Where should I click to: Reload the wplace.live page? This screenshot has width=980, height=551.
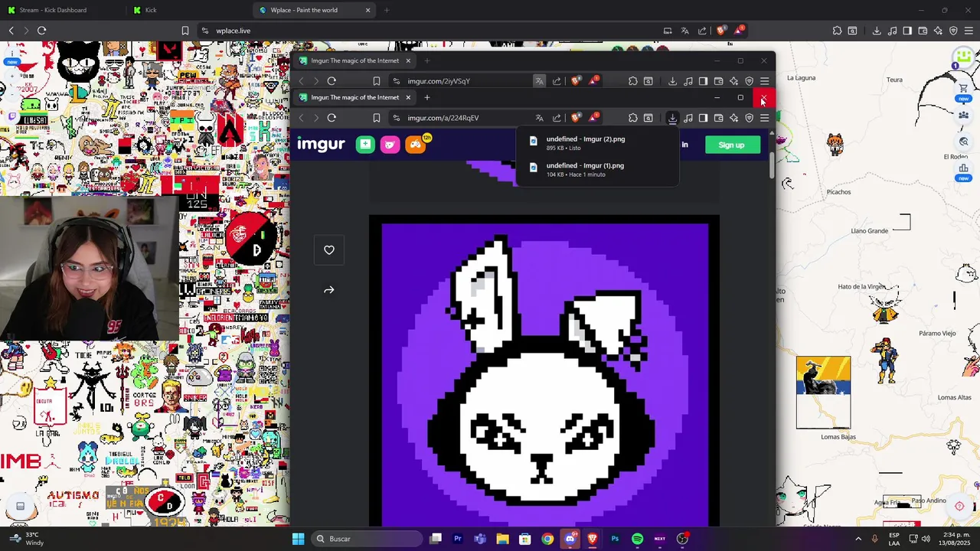pos(41,31)
